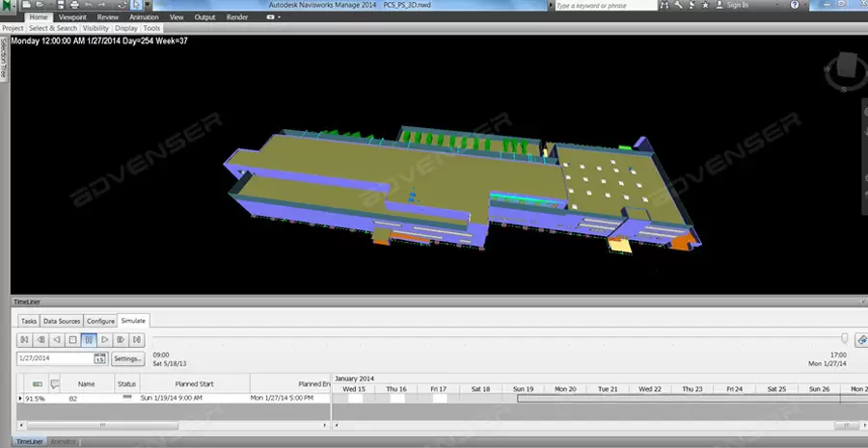868x448 pixels.
Task: Switch to the Animator bottom tab
Action: (63, 442)
